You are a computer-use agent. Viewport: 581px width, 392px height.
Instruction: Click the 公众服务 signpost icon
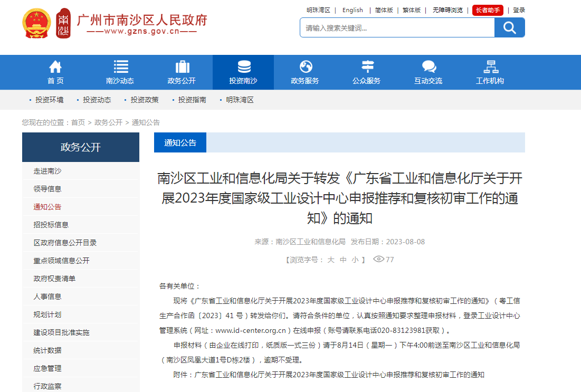367,66
